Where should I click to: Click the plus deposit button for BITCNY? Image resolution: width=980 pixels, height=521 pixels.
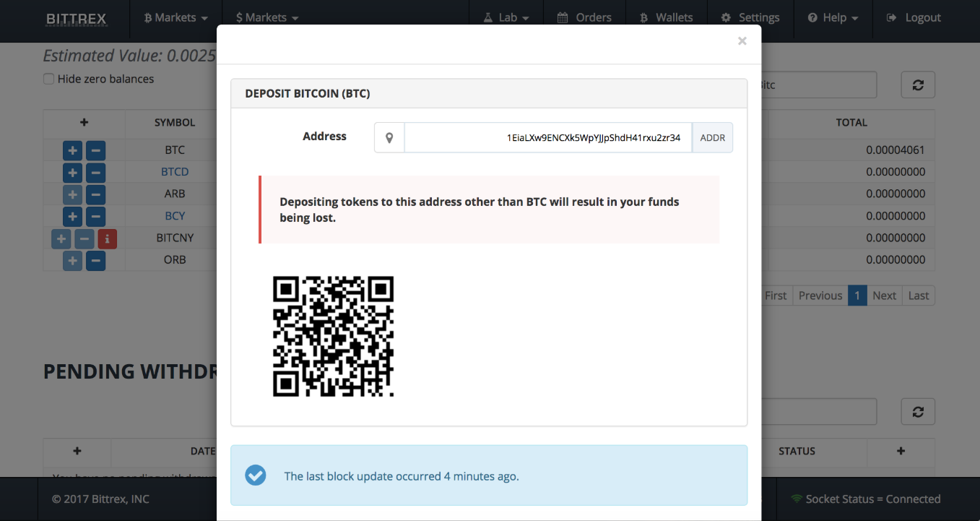coord(61,238)
